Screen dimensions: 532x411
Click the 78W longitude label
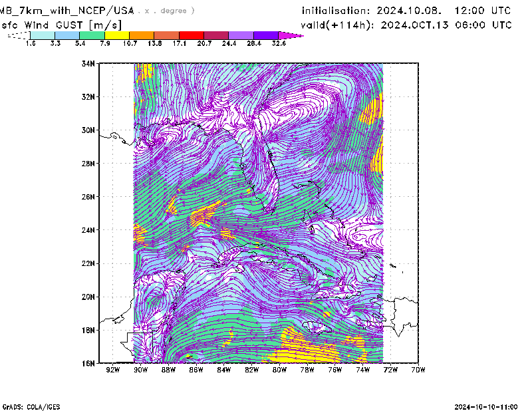pos(307,370)
